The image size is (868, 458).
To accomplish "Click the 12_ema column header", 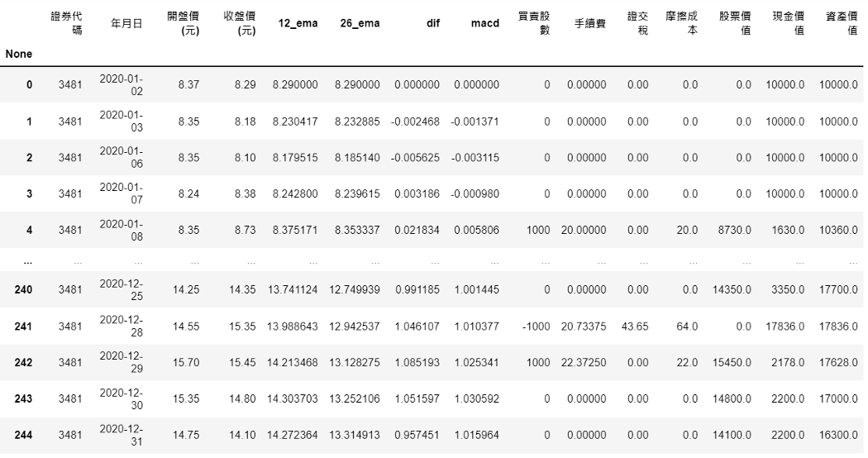I will click(297, 23).
